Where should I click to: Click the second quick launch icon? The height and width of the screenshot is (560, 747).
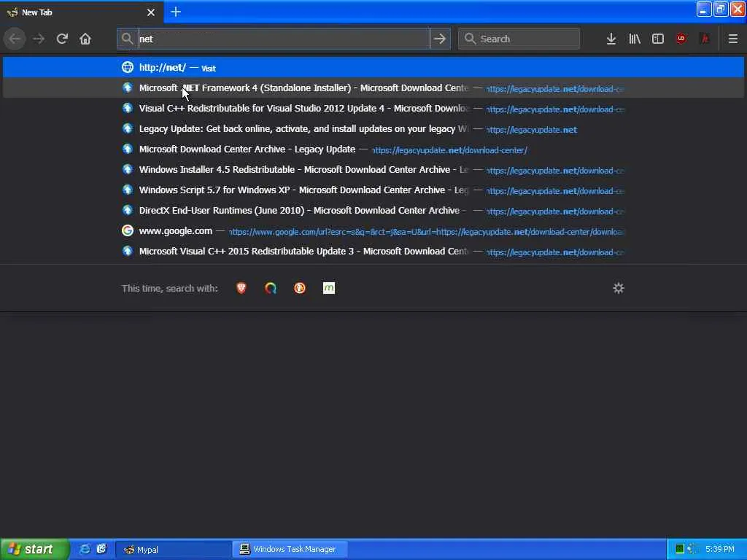(101, 549)
